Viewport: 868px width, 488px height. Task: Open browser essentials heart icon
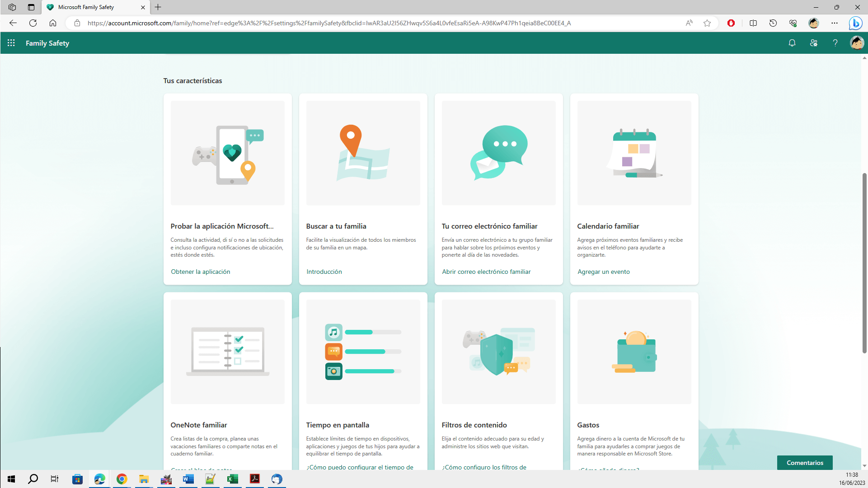[x=793, y=23]
